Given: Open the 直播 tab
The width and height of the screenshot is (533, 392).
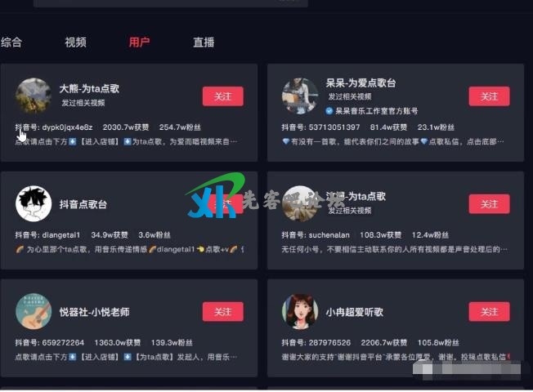Looking at the screenshot, I should 204,42.
